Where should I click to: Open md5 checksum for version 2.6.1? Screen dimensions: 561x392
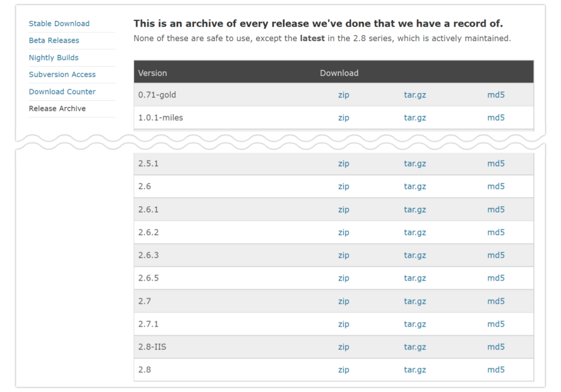495,210
